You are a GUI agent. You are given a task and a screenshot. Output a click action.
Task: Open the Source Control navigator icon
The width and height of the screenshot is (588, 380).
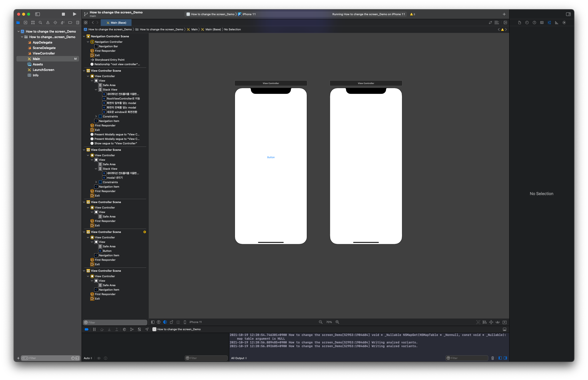25,23
